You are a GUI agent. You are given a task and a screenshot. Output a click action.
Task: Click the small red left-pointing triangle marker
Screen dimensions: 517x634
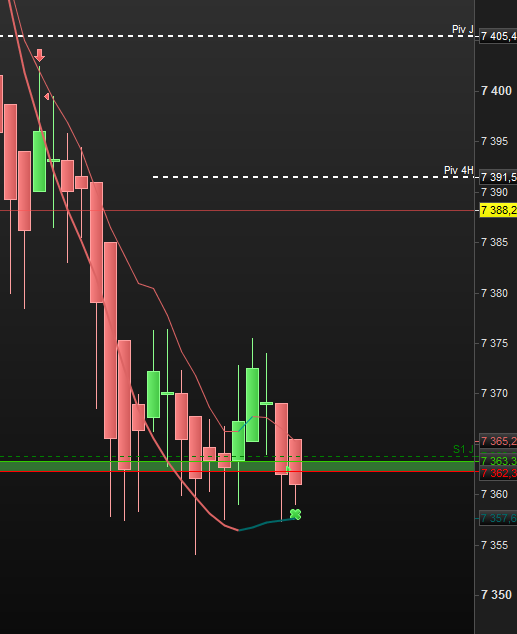46,97
